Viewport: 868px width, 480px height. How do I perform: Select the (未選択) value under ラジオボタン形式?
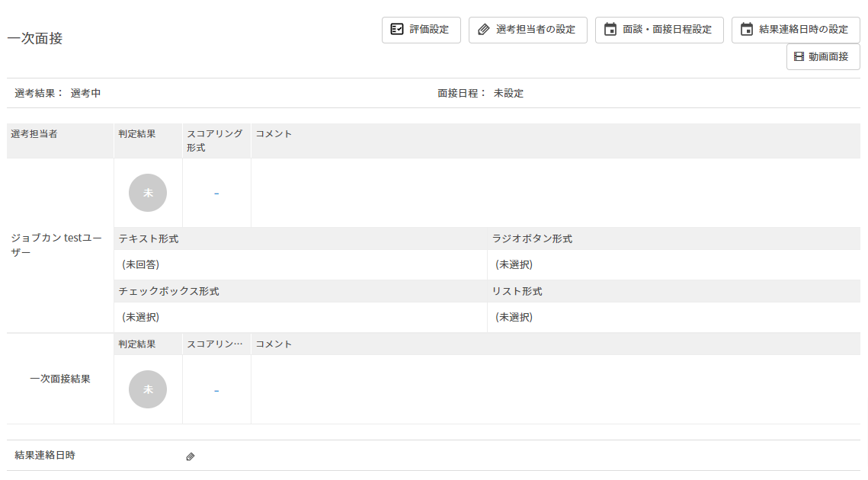pos(514,264)
